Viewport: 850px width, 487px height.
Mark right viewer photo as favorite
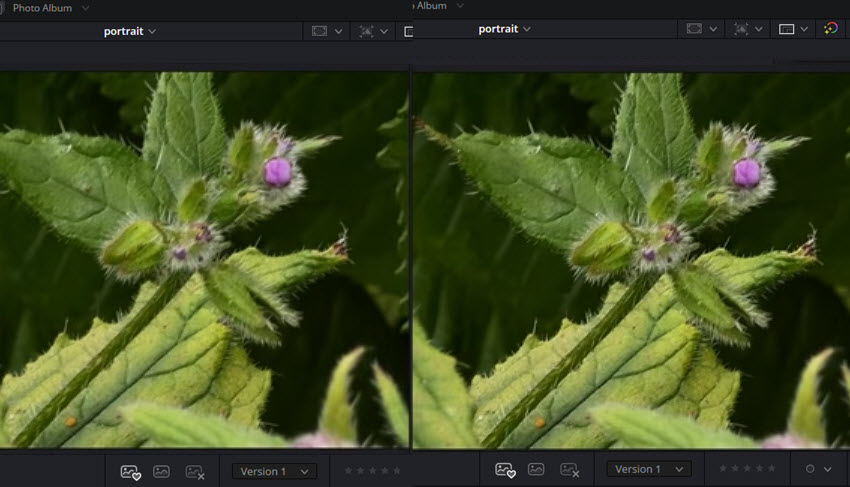pyautogui.click(x=505, y=470)
